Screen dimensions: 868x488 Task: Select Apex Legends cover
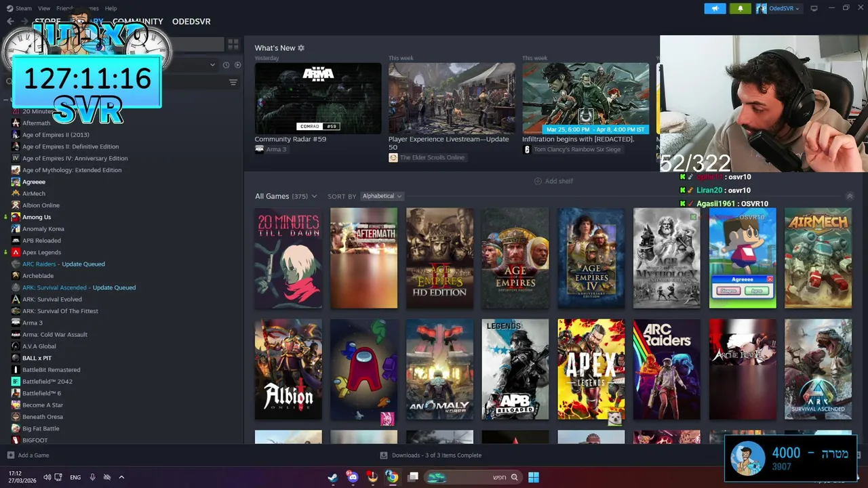tap(591, 369)
